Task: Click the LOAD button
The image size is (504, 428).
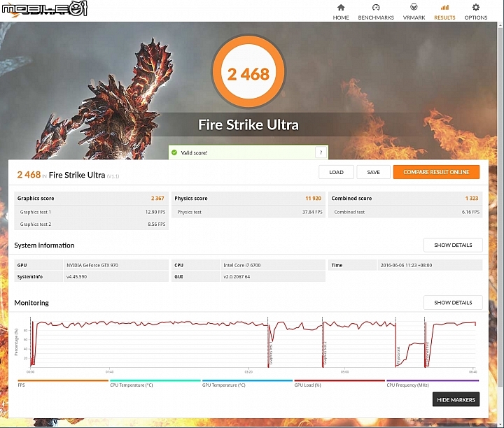Action: (x=336, y=172)
